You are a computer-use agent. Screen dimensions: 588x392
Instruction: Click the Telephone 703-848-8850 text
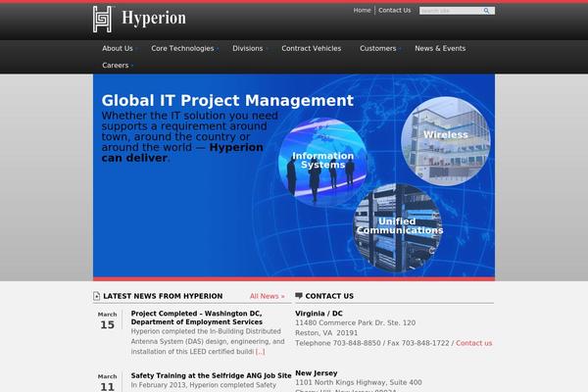pyautogui.click(x=338, y=343)
